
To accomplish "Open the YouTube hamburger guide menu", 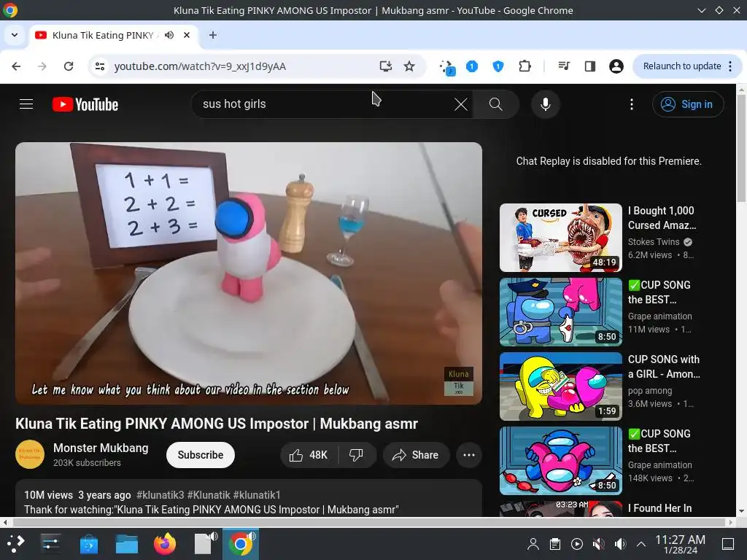I will click(26, 104).
